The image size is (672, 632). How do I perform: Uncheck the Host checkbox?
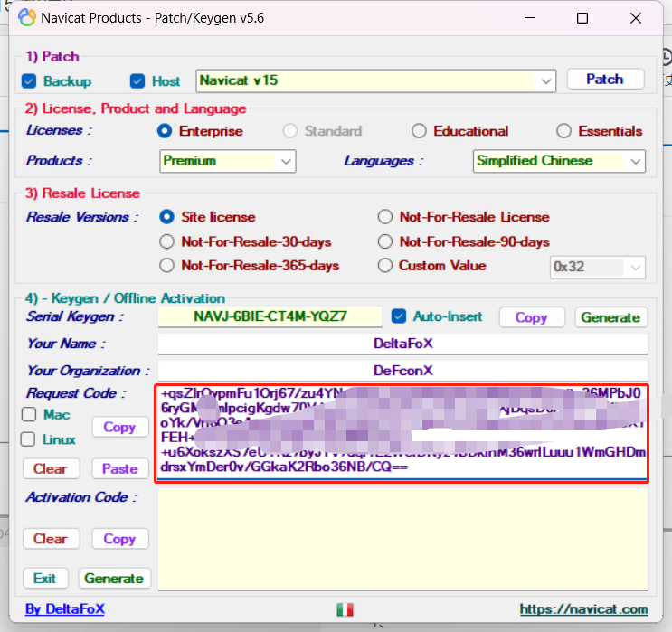click(137, 81)
